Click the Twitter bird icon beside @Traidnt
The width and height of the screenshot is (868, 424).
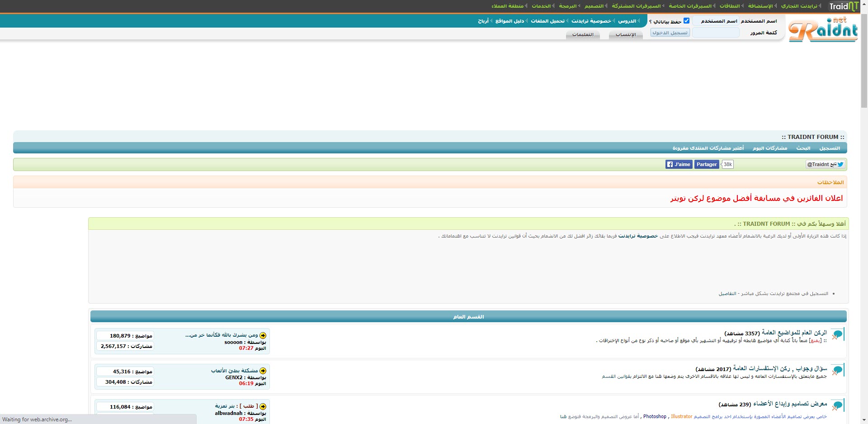840,164
